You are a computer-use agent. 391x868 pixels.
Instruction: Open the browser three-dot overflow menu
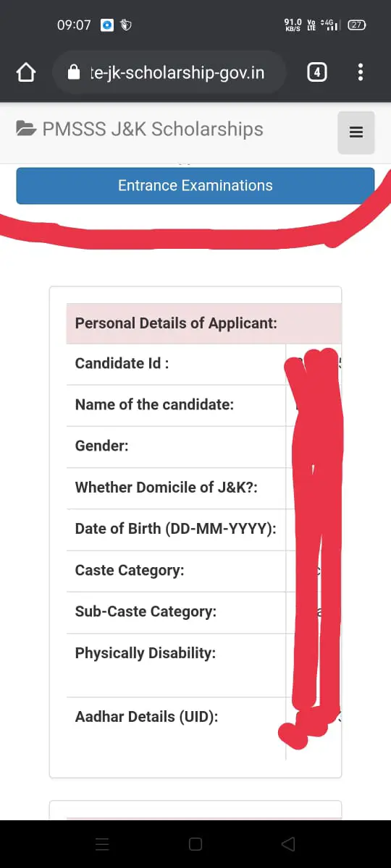click(x=361, y=72)
